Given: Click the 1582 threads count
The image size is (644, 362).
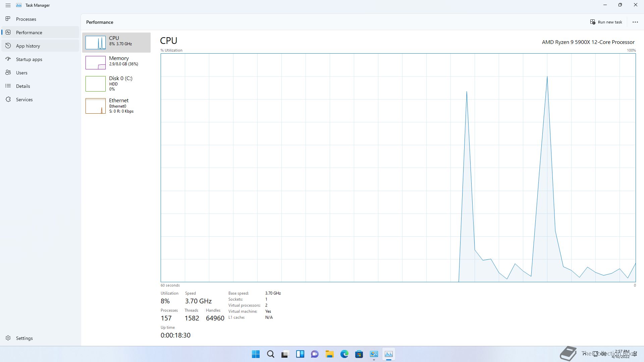Looking at the screenshot, I should point(192,318).
